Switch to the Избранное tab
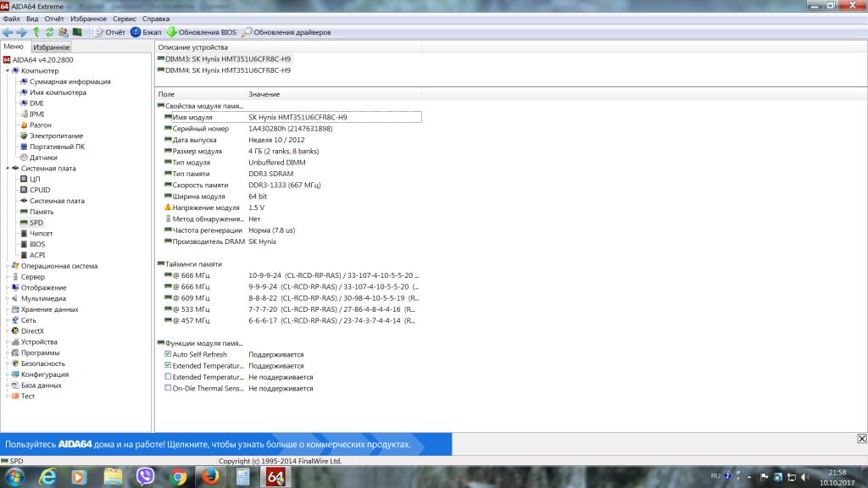Viewport: 868px width, 488px height. 52,47
